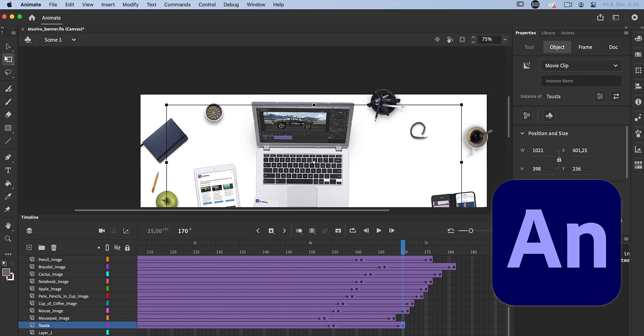
Task: Click the Test Movie play icon at top right
Action: [x=635, y=17]
